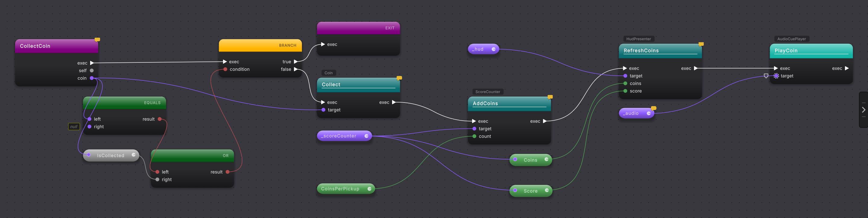Click the right port of EQUALS node

click(89, 127)
